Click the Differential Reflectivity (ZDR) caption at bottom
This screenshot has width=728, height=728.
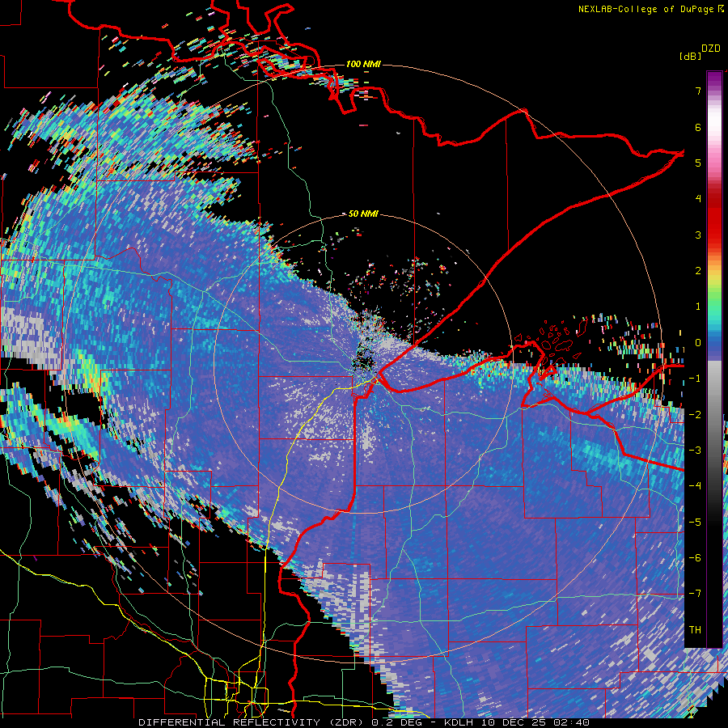[x=364, y=722]
